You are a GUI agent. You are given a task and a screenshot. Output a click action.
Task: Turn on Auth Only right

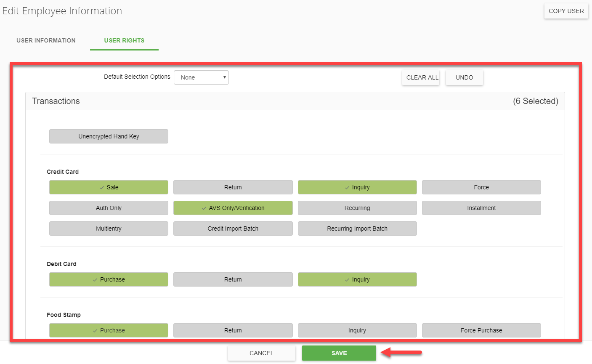tap(109, 208)
